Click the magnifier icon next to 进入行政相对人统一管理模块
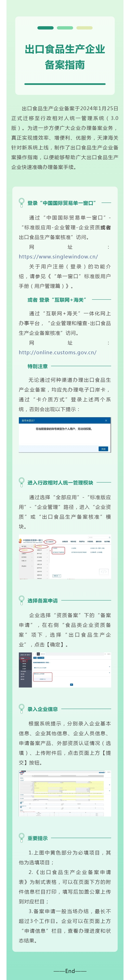The width and height of the screenshot is (130, 980). click(x=22, y=482)
